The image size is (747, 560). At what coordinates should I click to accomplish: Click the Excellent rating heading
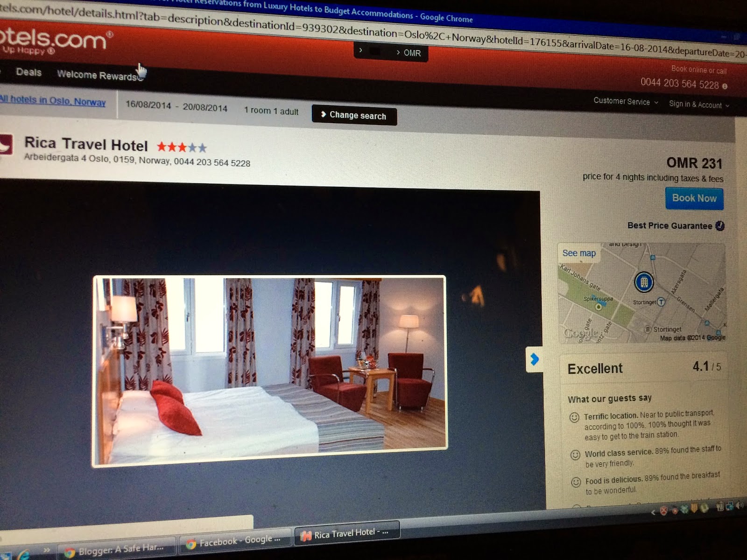coord(595,369)
